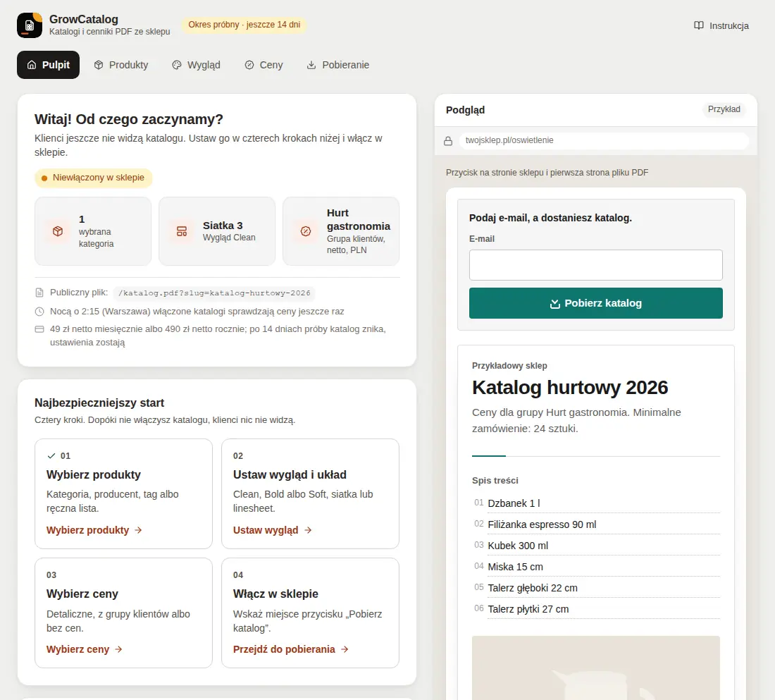Open the Instrukcja book icon
The height and width of the screenshot is (700, 775).
click(698, 25)
